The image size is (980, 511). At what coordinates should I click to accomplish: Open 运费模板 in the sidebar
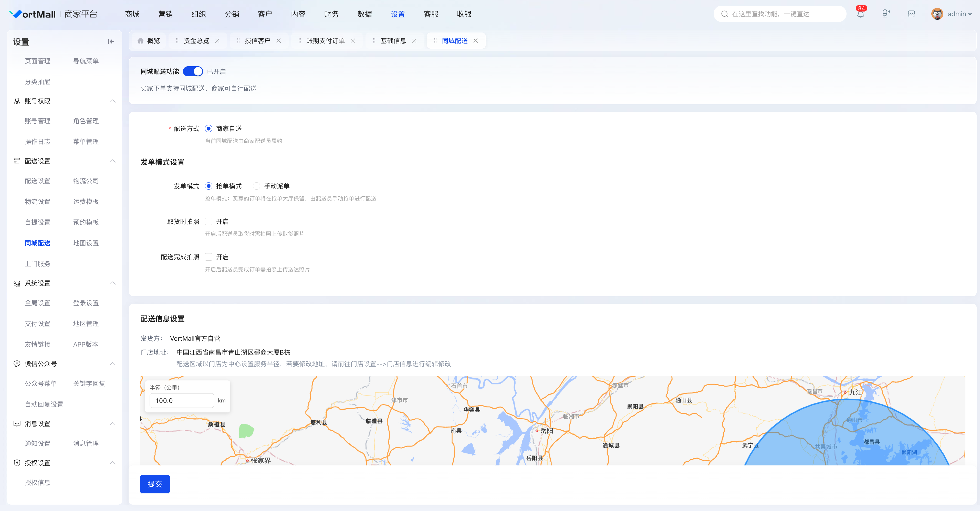click(86, 201)
